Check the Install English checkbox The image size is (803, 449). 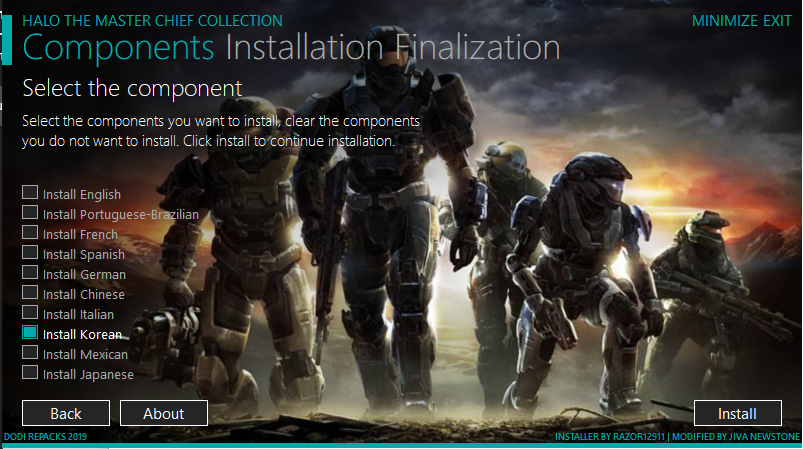pos(30,193)
